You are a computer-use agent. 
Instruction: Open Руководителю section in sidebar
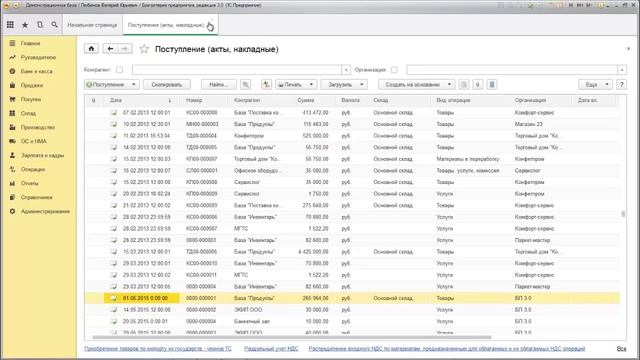(x=38, y=57)
